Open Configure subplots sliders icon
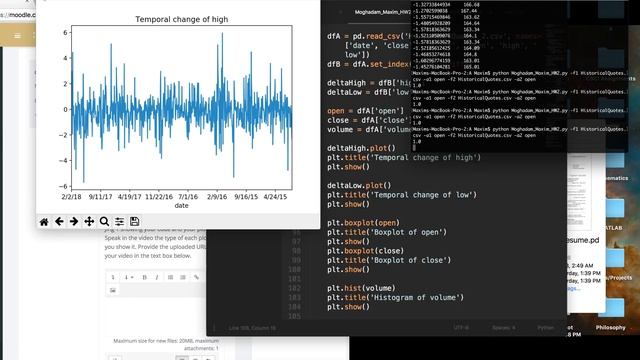This screenshot has width=640, height=360. coord(119,222)
